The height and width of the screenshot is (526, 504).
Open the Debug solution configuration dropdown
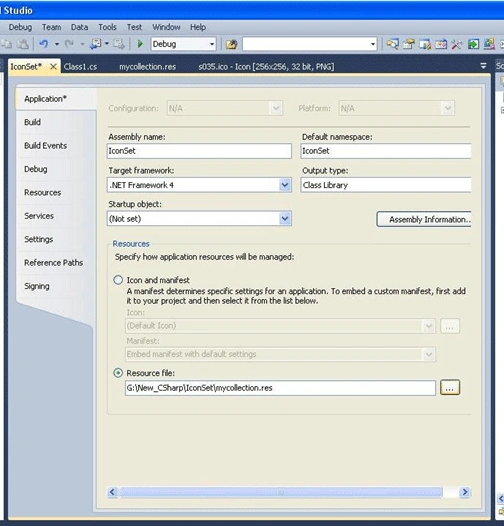coord(183,44)
